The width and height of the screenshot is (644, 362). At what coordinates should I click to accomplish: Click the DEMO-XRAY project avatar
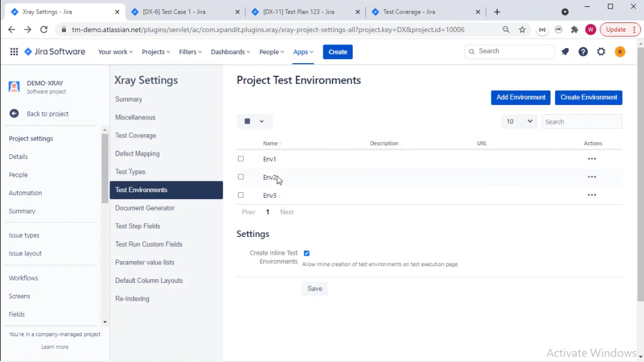pyautogui.click(x=14, y=87)
